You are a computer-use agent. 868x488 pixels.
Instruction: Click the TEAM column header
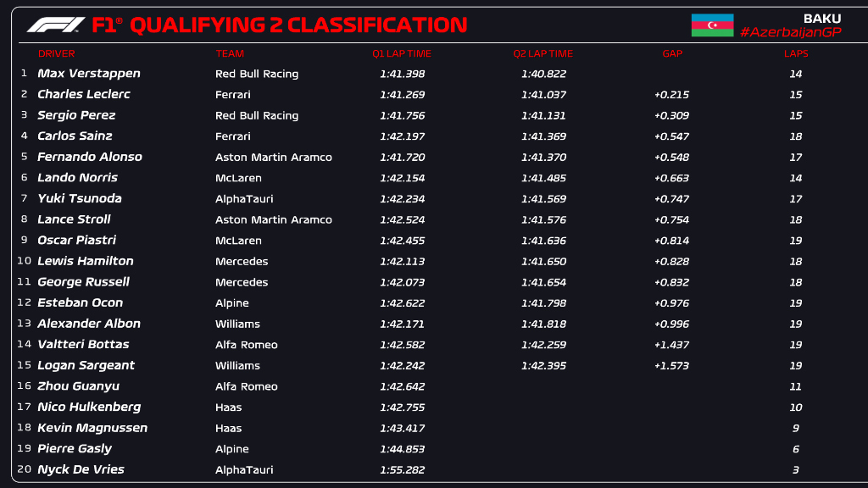(230, 53)
